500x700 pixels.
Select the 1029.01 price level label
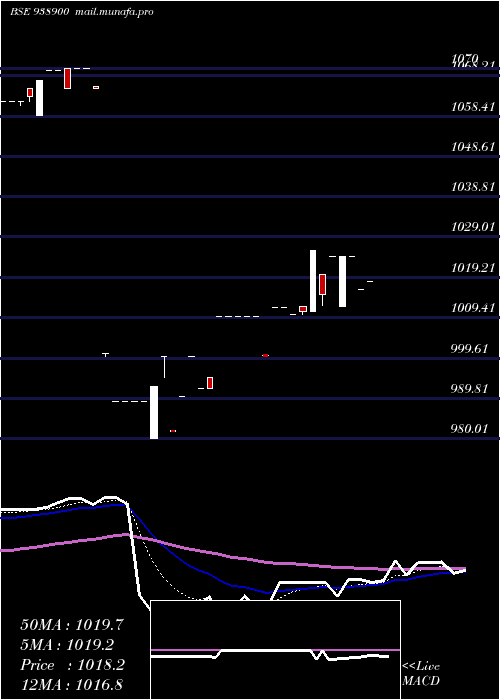(474, 227)
